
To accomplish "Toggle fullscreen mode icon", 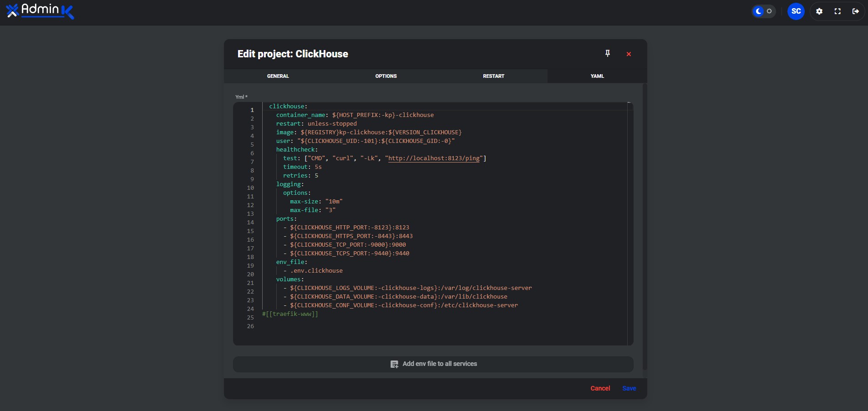I will pos(838,11).
